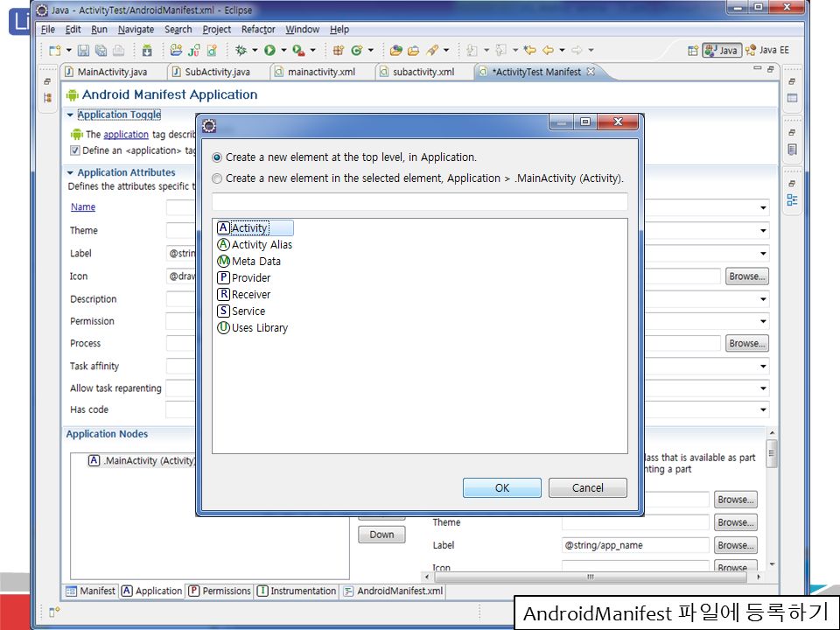Switch to the MainActivity.java tab
840x630 pixels.
click(112, 72)
